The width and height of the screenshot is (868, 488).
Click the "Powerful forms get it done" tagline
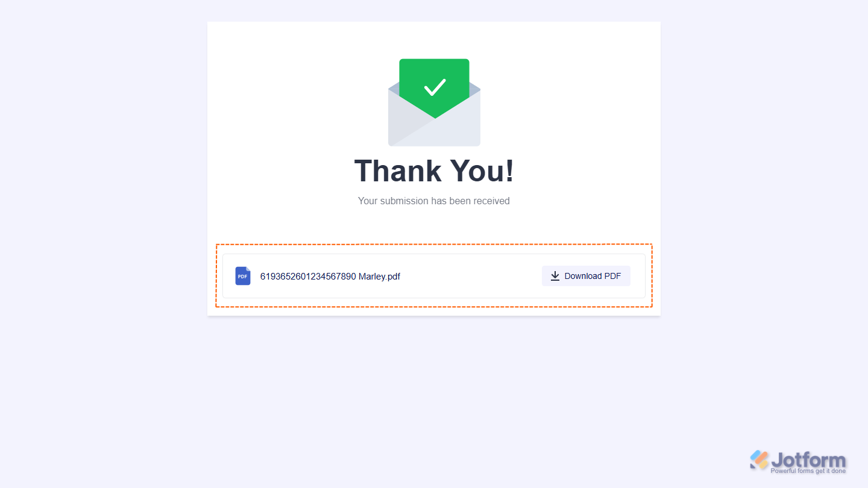808,471
